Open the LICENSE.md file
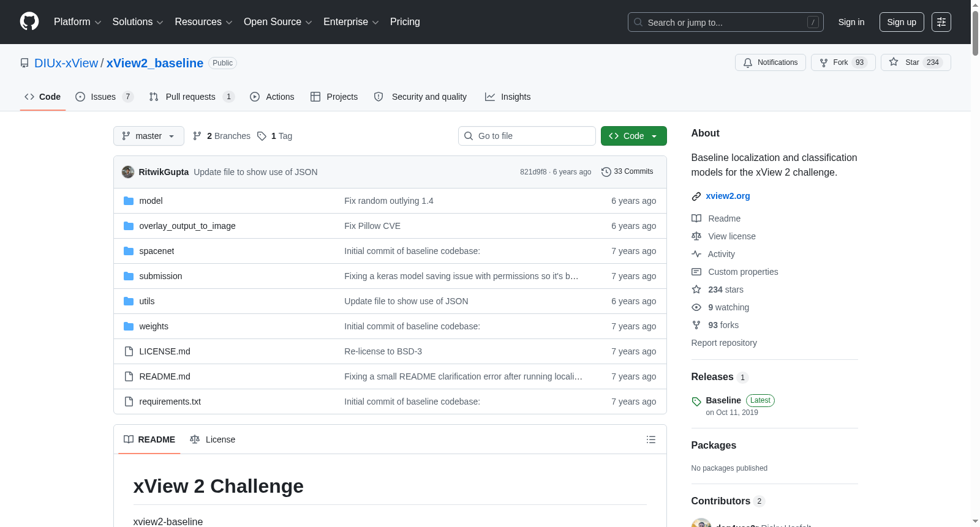This screenshot has height=527, width=980. point(165,351)
